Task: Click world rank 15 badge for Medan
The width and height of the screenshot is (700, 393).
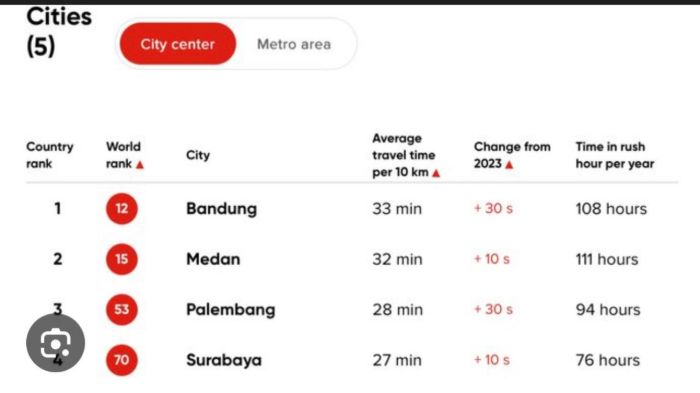Action: tap(122, 259)
